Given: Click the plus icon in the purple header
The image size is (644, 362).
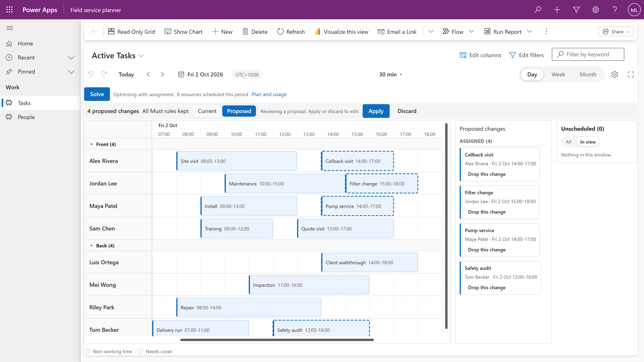Looking at the screenshot, I should 557,10.
